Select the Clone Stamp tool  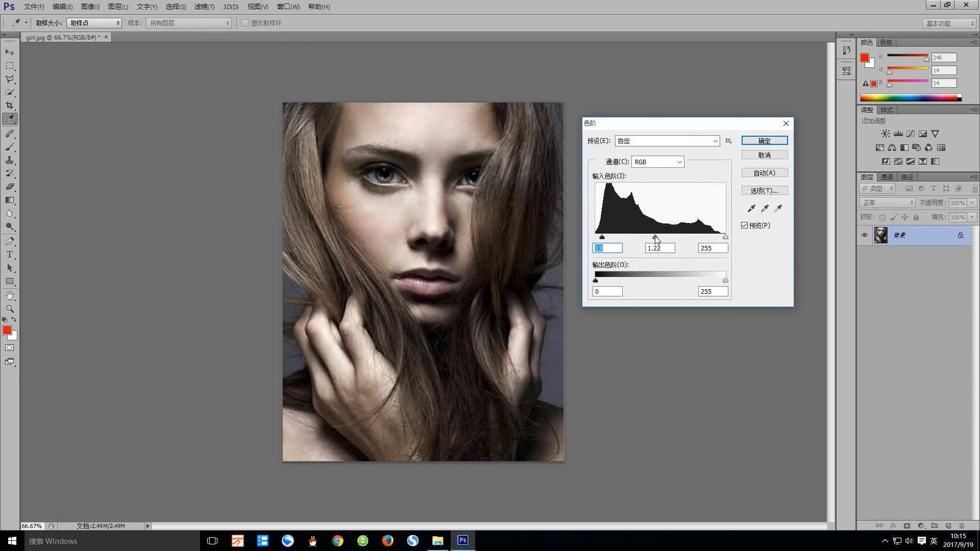pyautogui.click(x=10, y=160)
